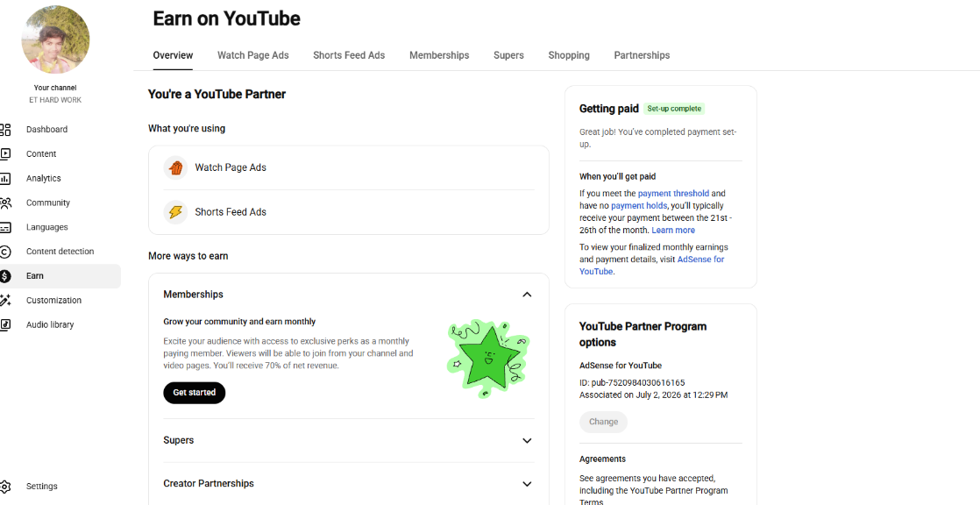Open Dashboard from the sidebar
The height and width of the screenshot is (505, 980).
click(x=46, y=130)
